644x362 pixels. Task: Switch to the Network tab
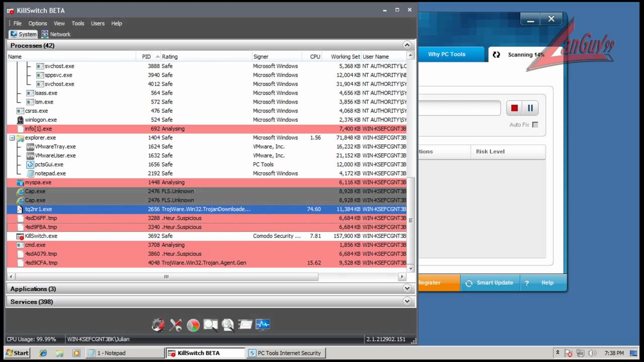(56, 34)
